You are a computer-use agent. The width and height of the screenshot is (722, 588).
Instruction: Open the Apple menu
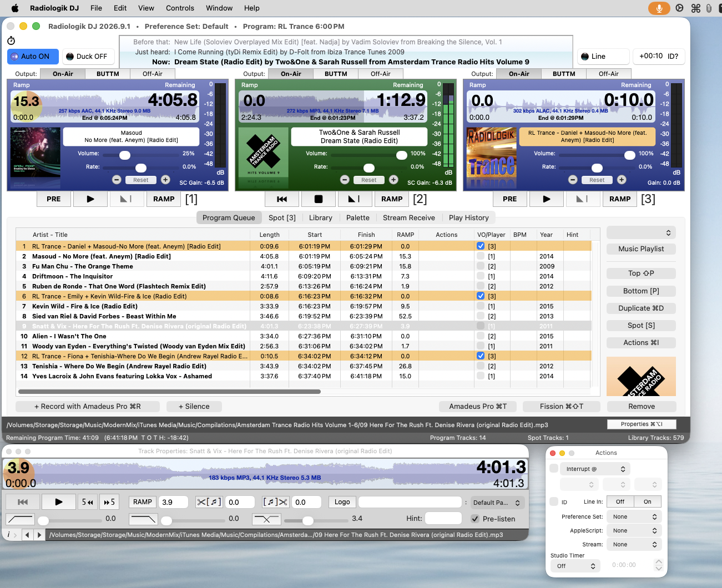[15, 8]
